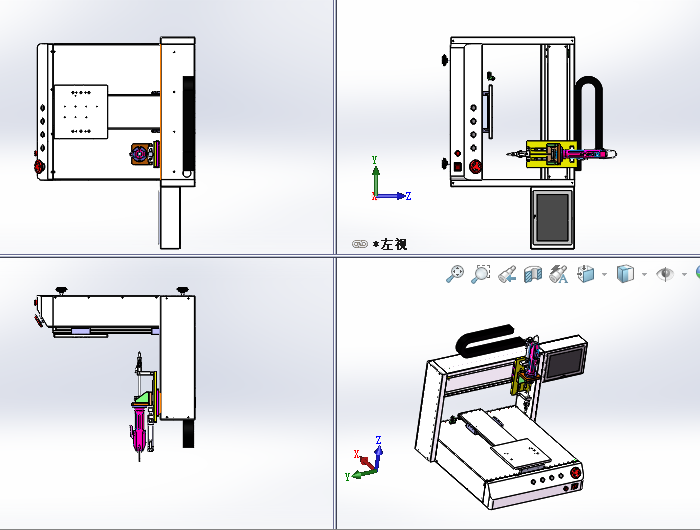Expand the Hide/Show Items dropdown arrow
This screenshot has width=700, height=530.
[684, 274]
